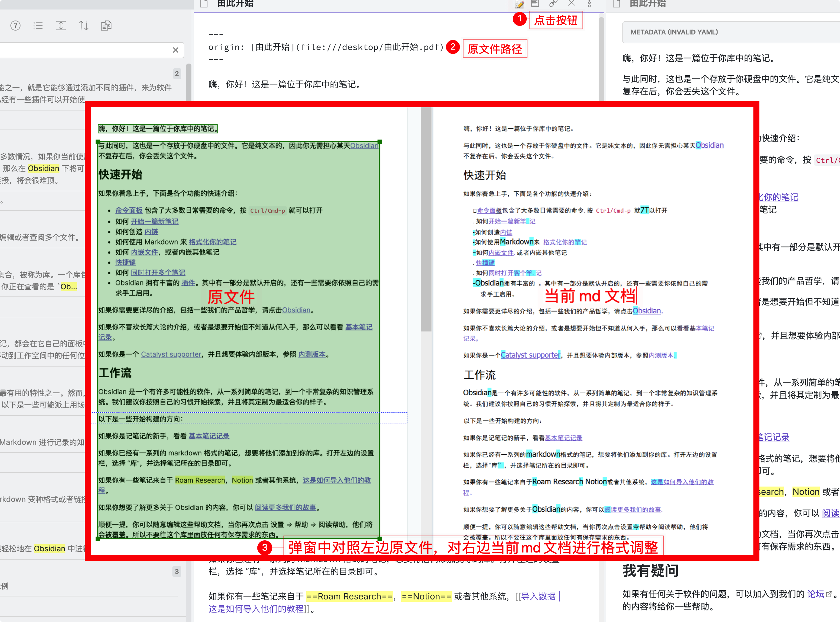Click ==Roam Research== highlight in editor

point(350,596)
